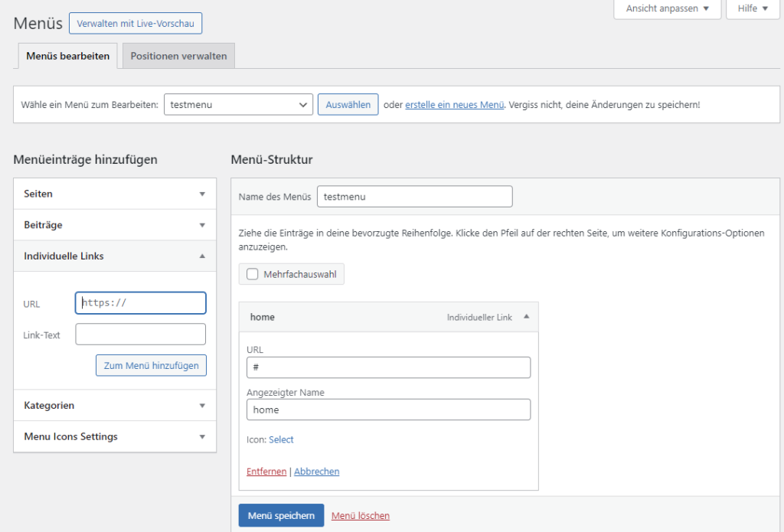Click Zum Menü hinzufügen button
Image resolution: width=784 pixels, height=532 pixels.
pos(151,366)
